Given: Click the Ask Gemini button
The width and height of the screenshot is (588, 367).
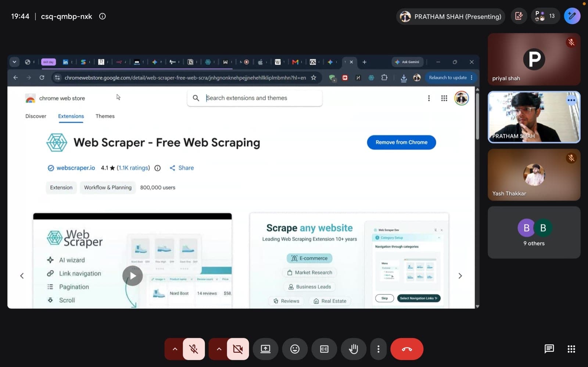Looking at the screenshot, I should (x=407, y=62).
